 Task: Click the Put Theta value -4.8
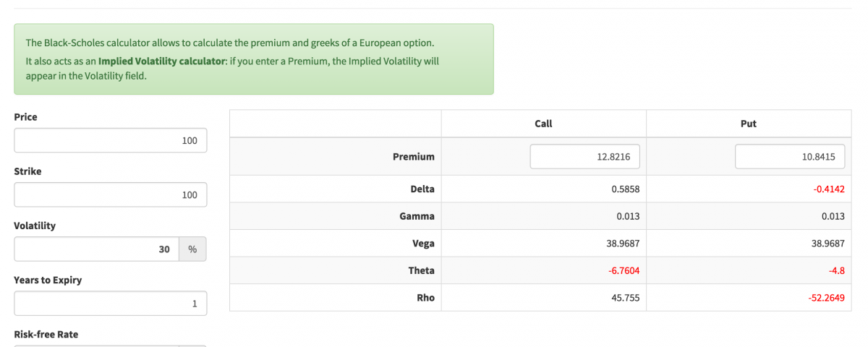[836, 270]
